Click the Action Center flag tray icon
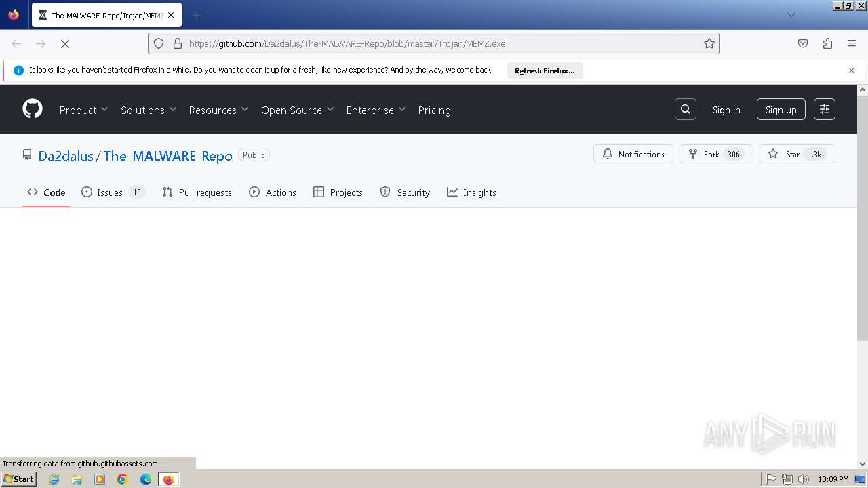Image resolution: width=868 pixels, height=488 pixels. 771,479
